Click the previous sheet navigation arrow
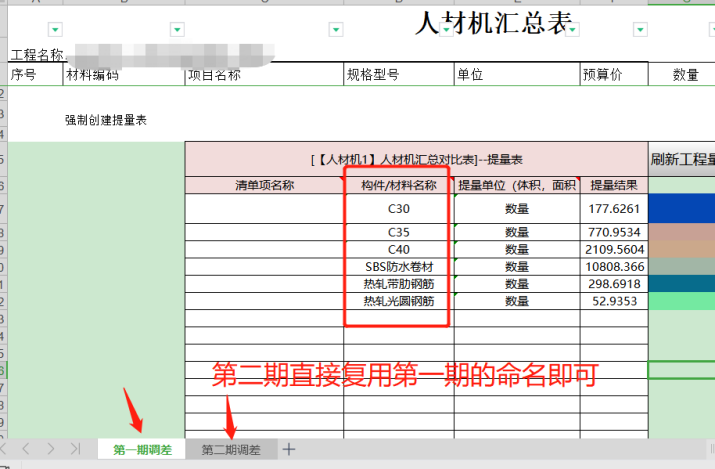 [27, 450]
